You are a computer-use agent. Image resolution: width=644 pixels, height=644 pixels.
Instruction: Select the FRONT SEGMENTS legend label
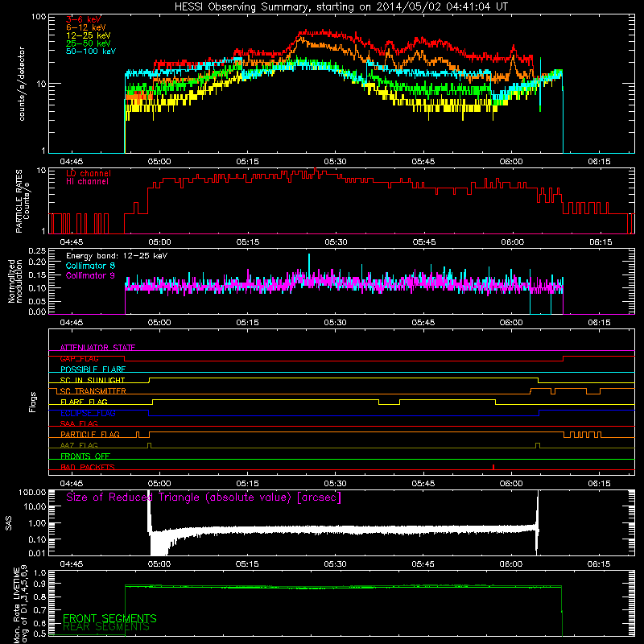(x=109, y=618)
